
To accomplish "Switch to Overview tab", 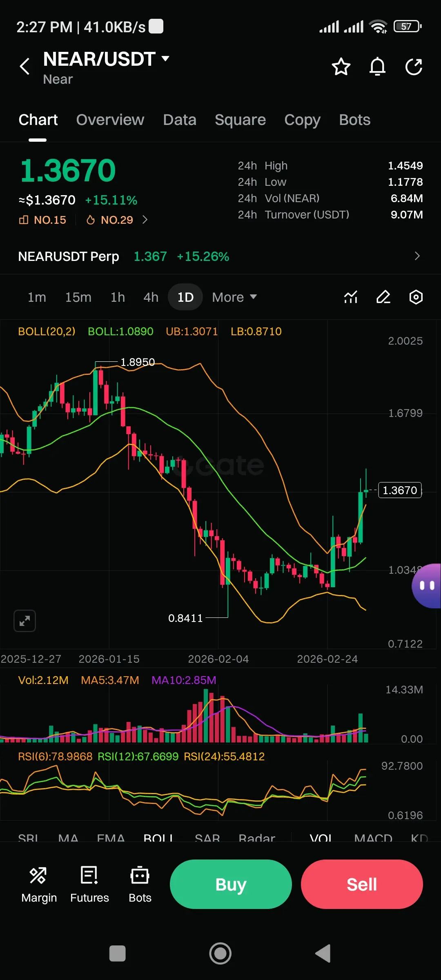I will [x=110, y=120].
